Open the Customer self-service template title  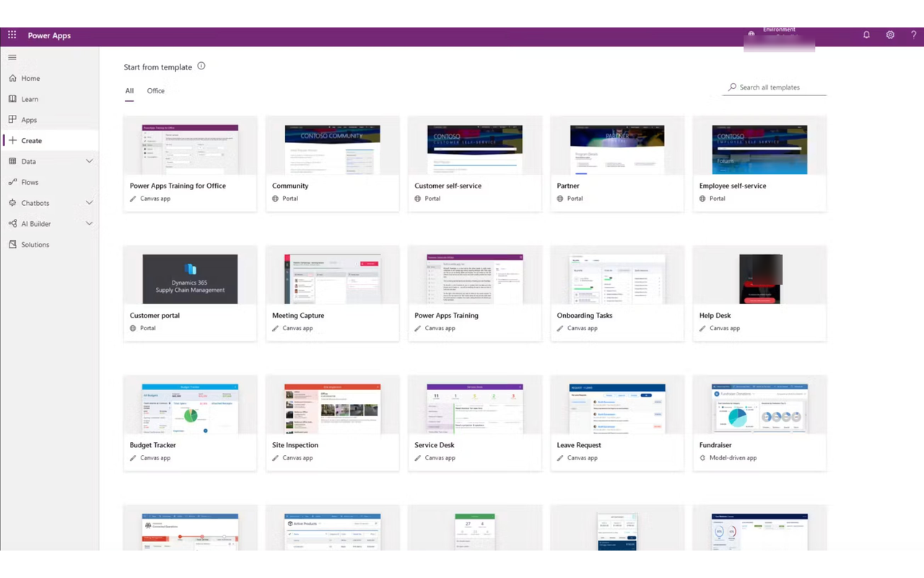tap(448, 186)
